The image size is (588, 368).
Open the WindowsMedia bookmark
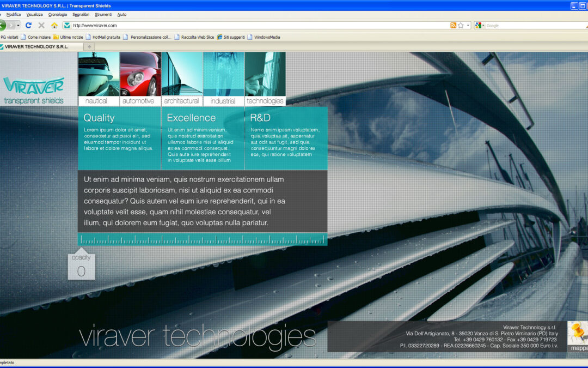pos(264,37)
